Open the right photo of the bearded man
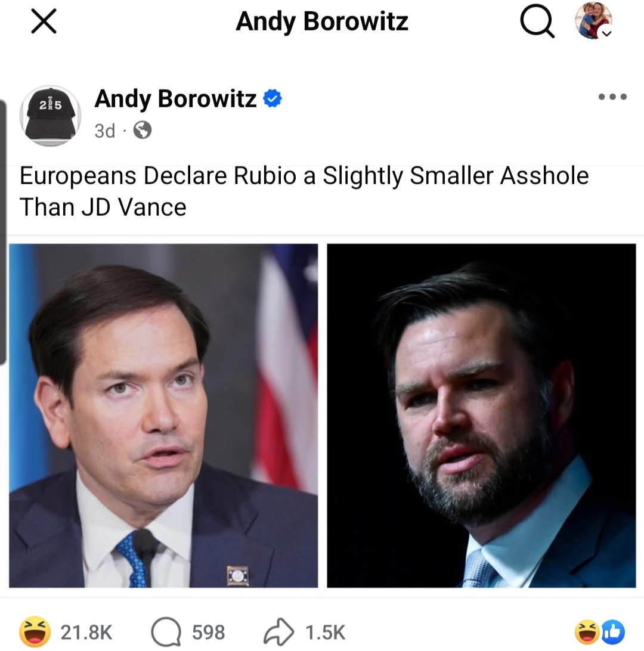Viewport: 644px width, 651px height. [481, 416]
